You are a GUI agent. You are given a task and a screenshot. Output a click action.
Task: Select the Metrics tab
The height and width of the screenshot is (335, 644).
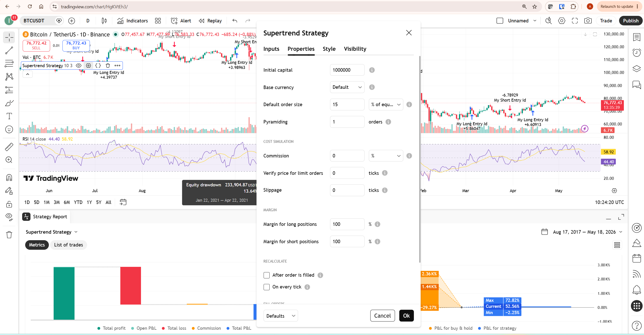[x=37, y=245]
